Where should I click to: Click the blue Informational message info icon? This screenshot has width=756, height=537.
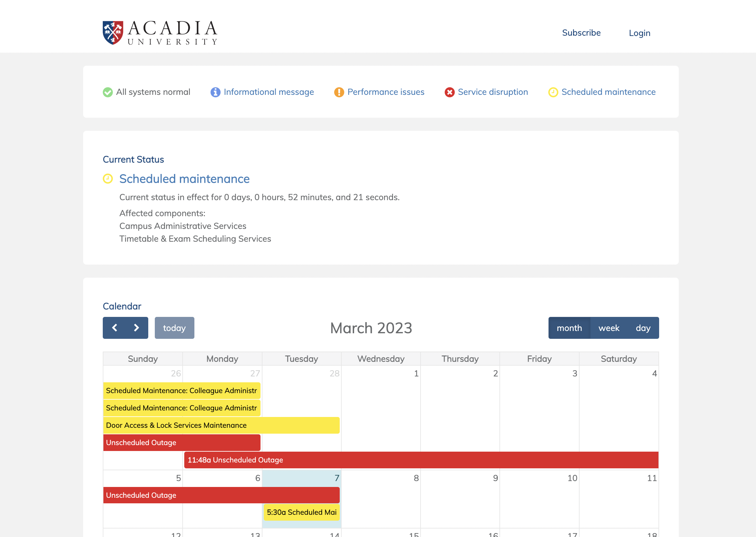point(215,92)
